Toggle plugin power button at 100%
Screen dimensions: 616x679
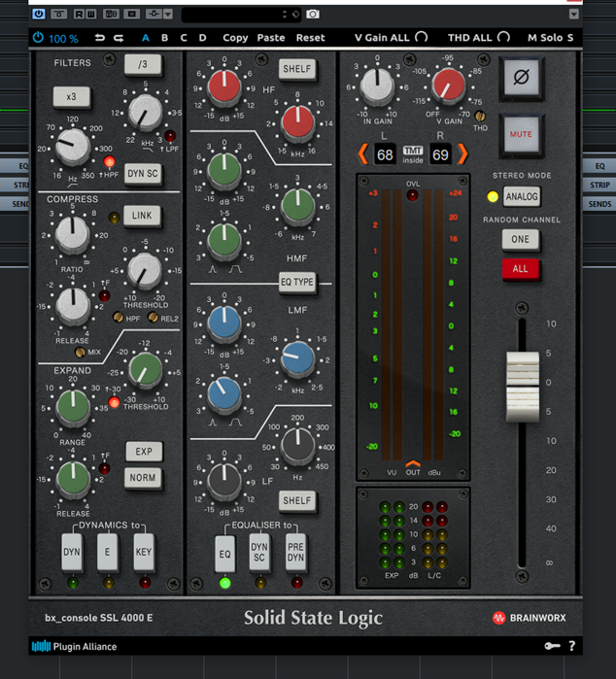coord(38,38)
